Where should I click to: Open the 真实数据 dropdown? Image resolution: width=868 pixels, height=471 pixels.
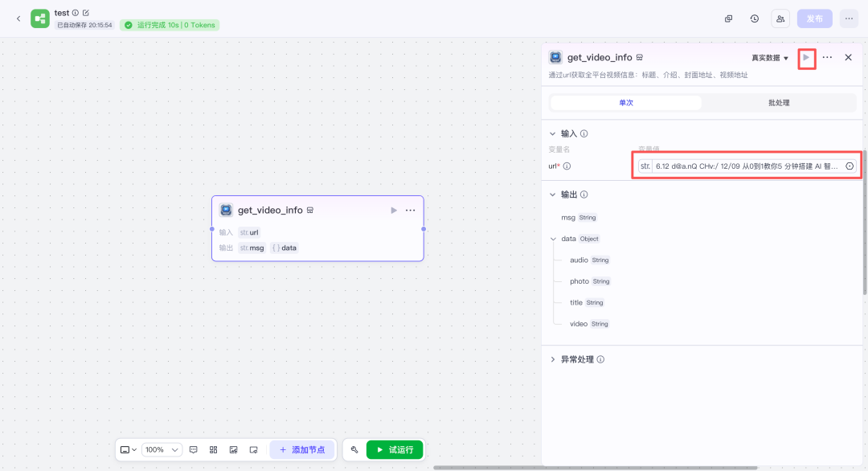point(770,58)
